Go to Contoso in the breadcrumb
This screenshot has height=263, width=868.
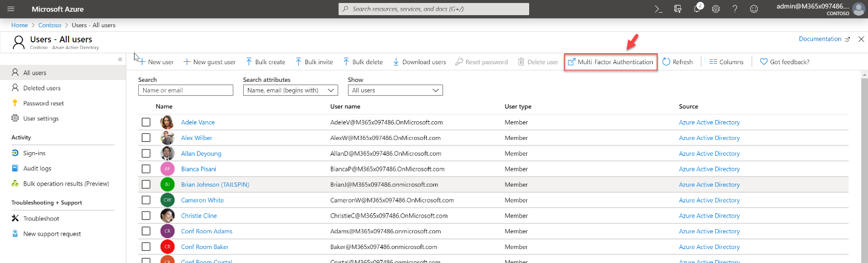coord(49,25)
